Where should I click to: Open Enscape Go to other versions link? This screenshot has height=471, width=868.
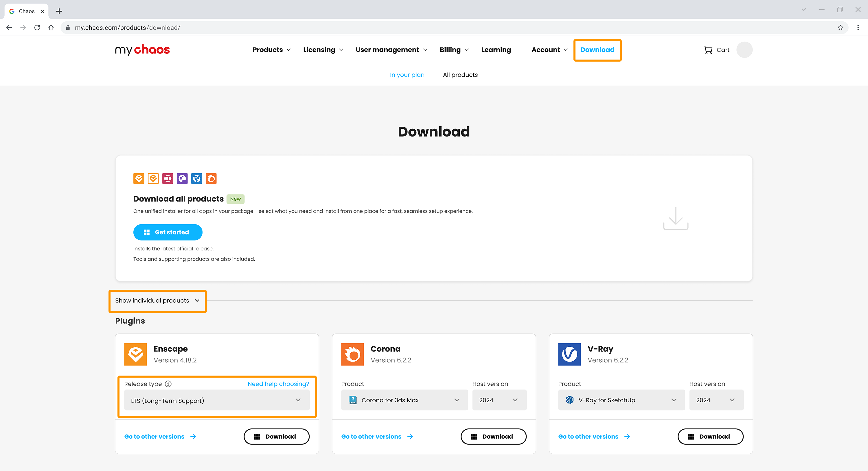coord(160,437)
